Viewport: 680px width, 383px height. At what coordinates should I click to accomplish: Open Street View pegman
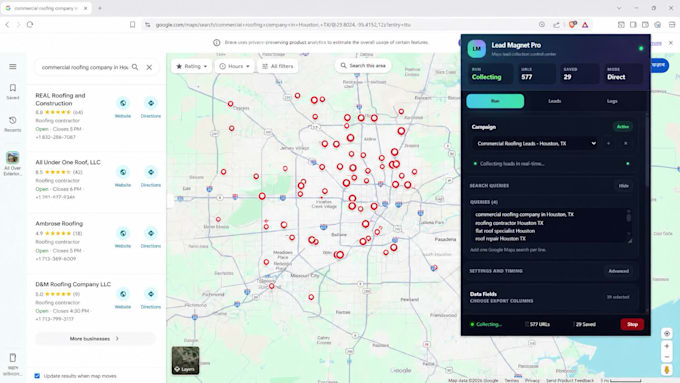(667, 370)
